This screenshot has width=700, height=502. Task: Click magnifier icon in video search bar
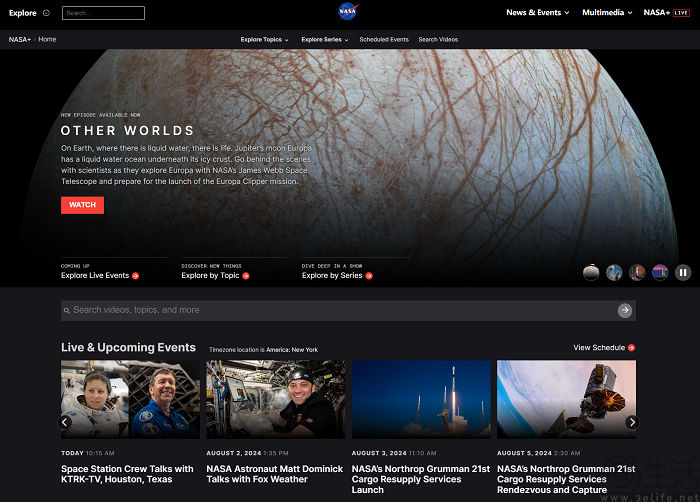tap(67, 310)
